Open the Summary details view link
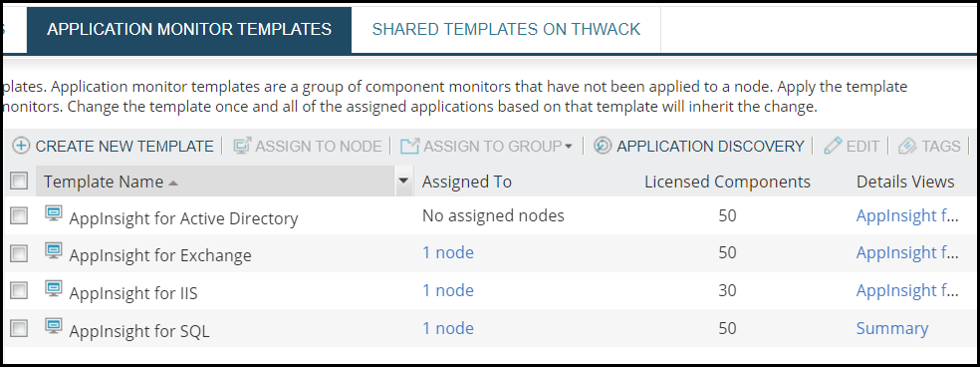Viewport: 980px width, 367px height. 892,328
